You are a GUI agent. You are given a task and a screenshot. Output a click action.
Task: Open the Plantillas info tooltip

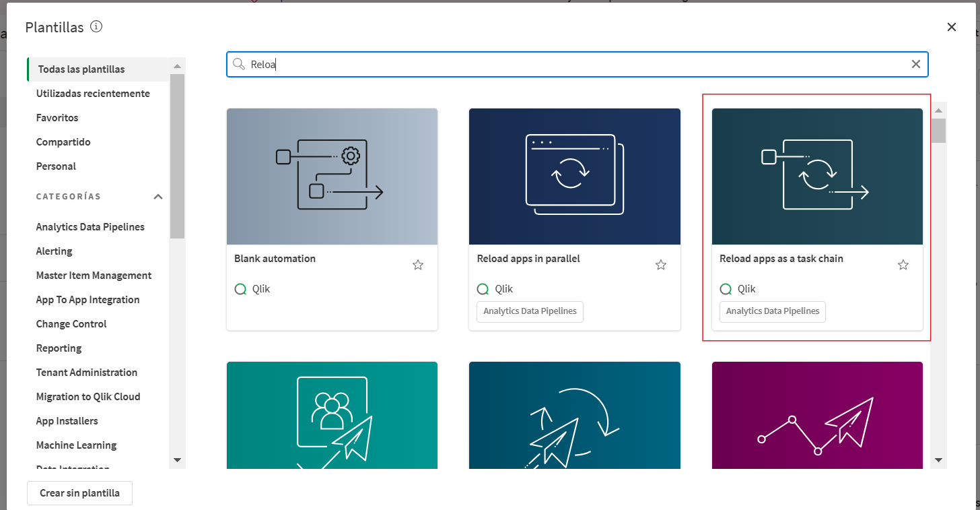coord(96,27)
